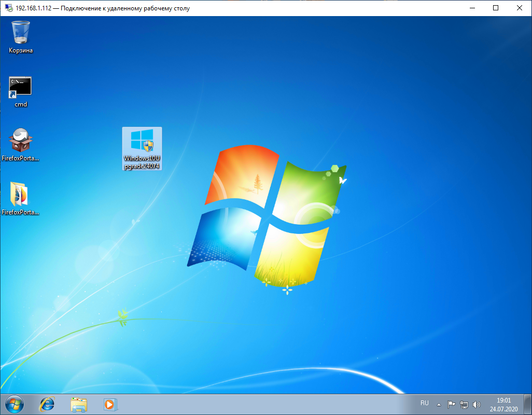Open the volume speaker tray icon
The height and width of the screenshot is (415, 532).
[477, 405]
